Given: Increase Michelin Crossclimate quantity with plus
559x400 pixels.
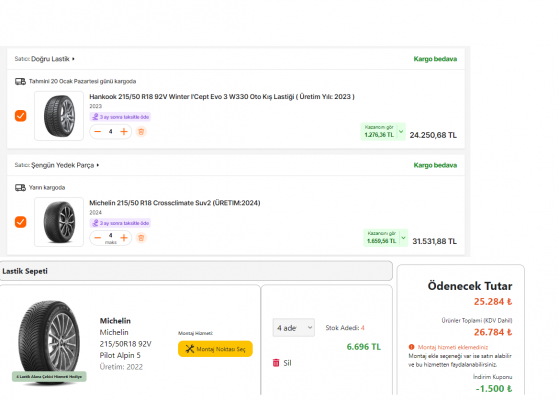Looking at the screenshot, I should pos(124,238).
